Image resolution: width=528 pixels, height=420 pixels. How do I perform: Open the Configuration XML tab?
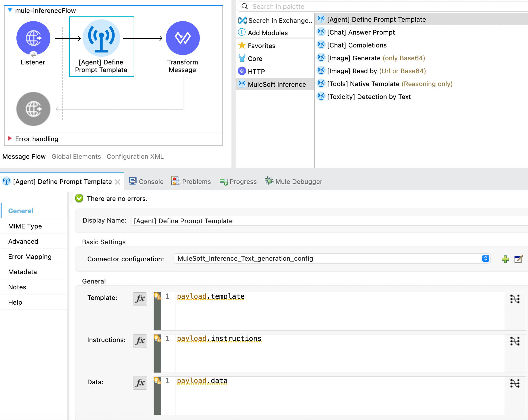click(135, 156)
